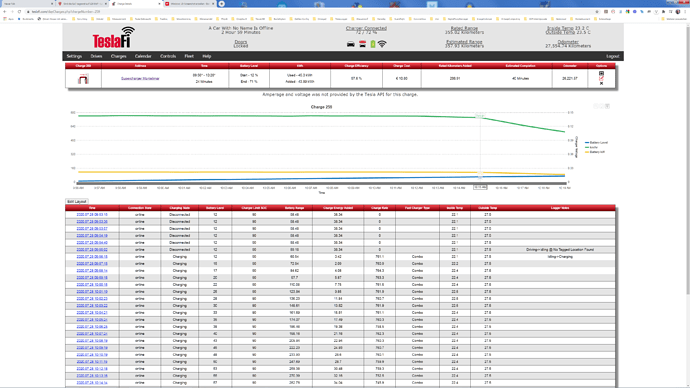Open timestamp link for row with battery level 33
This screenshot has width=690, height=388.
coord(92,313)
